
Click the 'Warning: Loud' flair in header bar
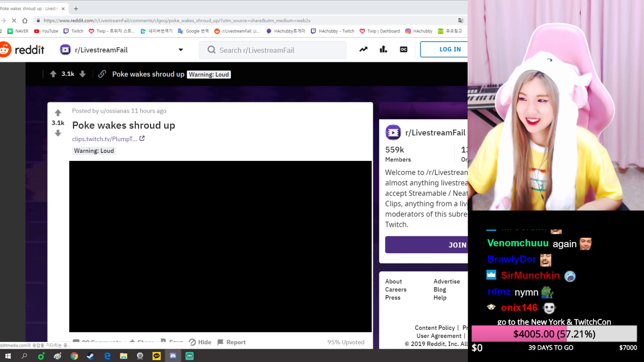(209, 74)
